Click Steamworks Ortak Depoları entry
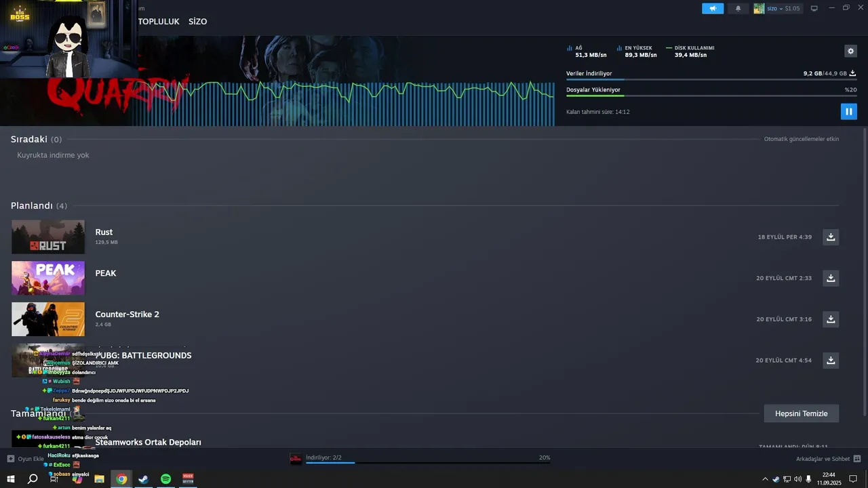This screenshot has height=488, width=868. (148, 442)
